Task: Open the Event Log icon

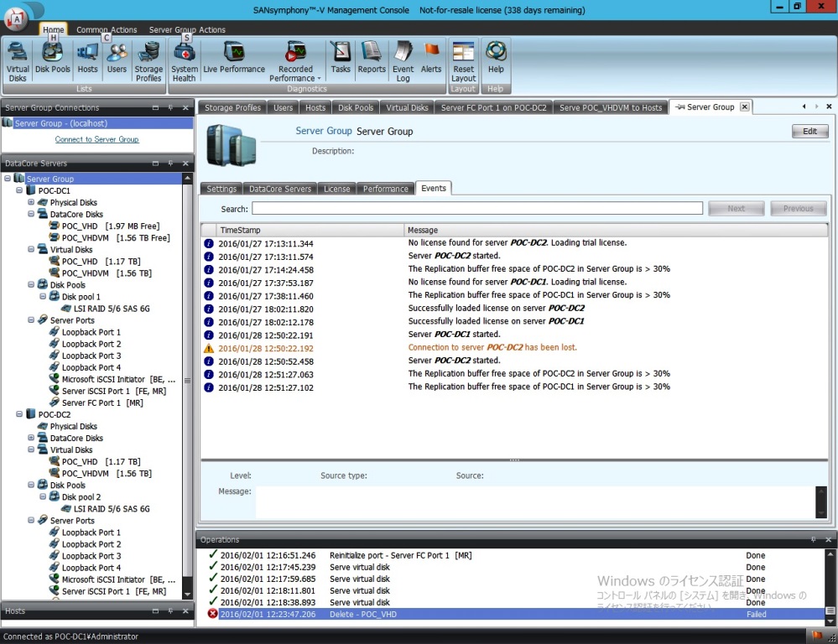Action: (x=403, y=61)
